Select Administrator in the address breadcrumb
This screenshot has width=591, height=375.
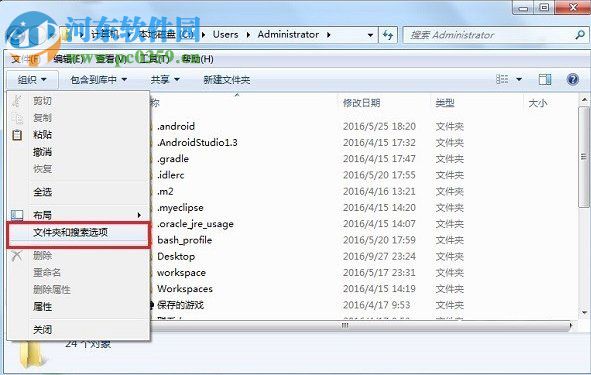tap(288, 35)
